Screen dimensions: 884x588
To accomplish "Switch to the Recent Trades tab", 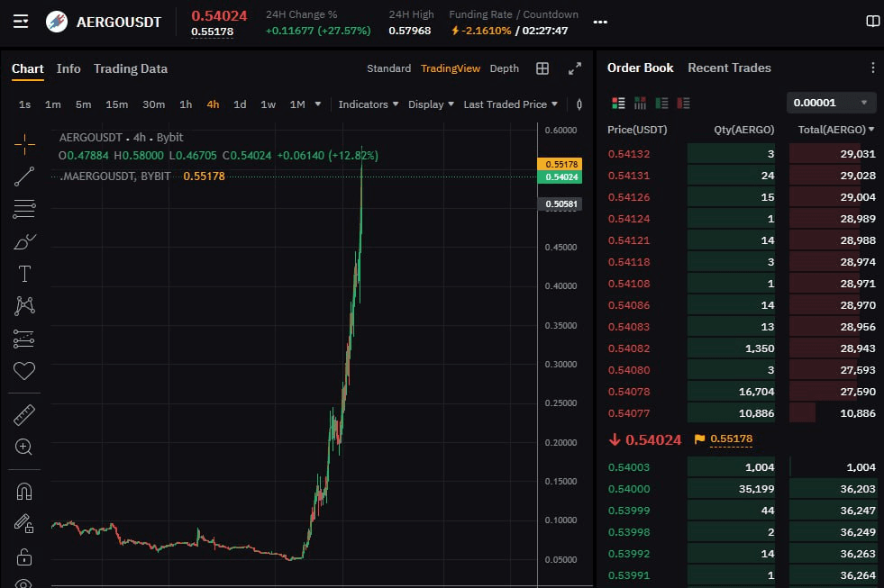I will (x=729, y=68).
